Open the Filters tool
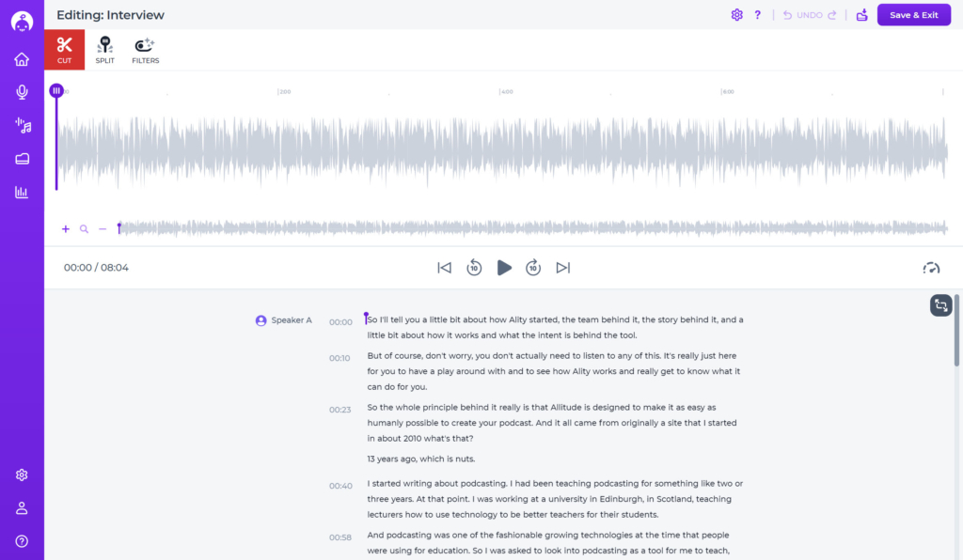Screen dimensions: 963x560 146,50
